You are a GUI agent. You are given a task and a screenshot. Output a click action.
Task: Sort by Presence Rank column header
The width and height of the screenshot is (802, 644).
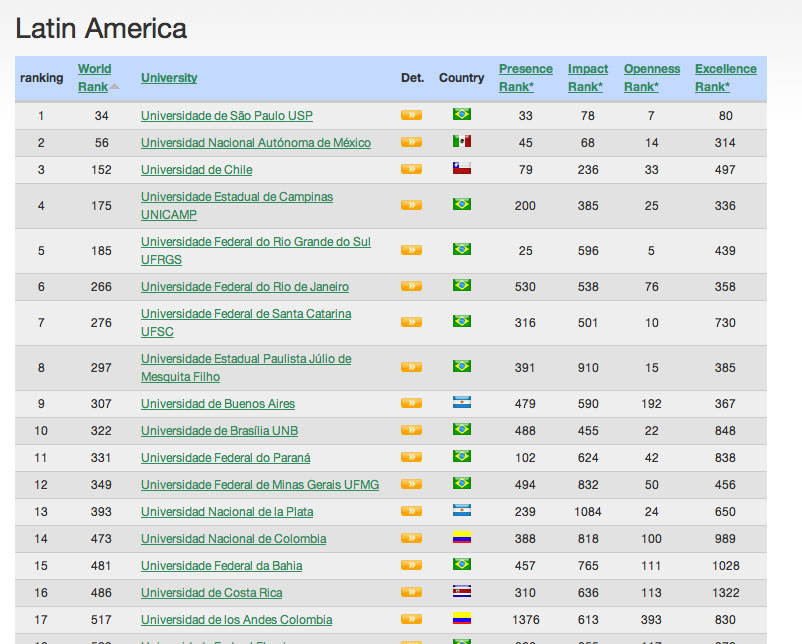pos(526,78)
